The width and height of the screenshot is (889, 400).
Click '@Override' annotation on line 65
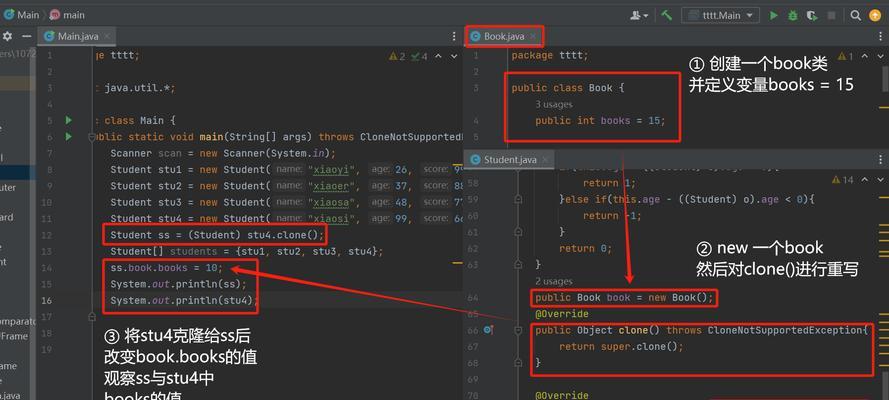562,314
